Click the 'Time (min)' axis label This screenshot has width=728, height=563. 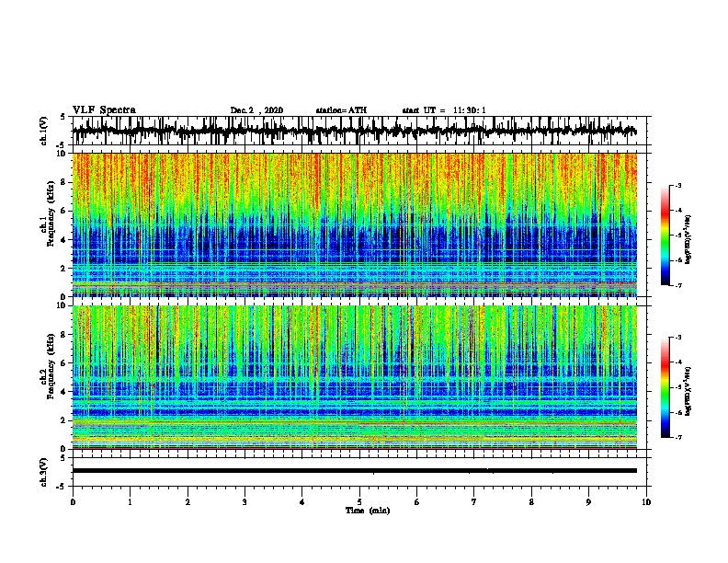coord(368,511)
